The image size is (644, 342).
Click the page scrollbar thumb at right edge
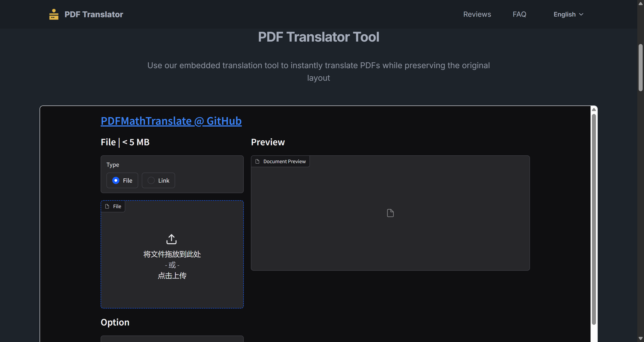click(640, 68)
